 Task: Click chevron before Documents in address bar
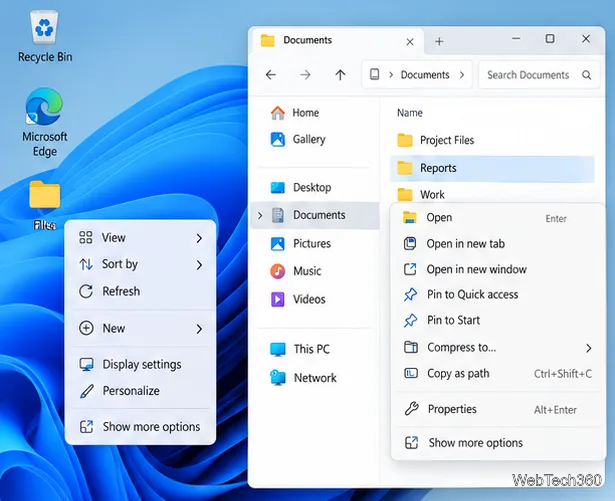391,75
